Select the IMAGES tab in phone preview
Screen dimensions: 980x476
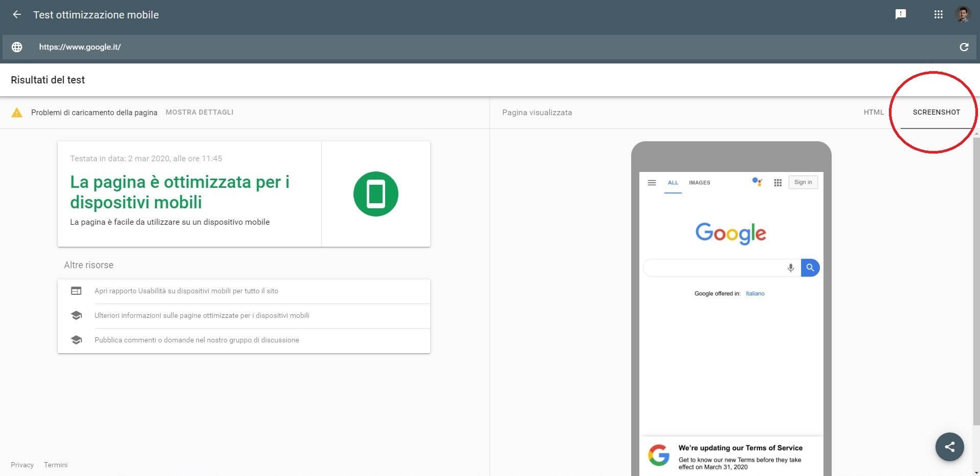(x=700, y=183)
